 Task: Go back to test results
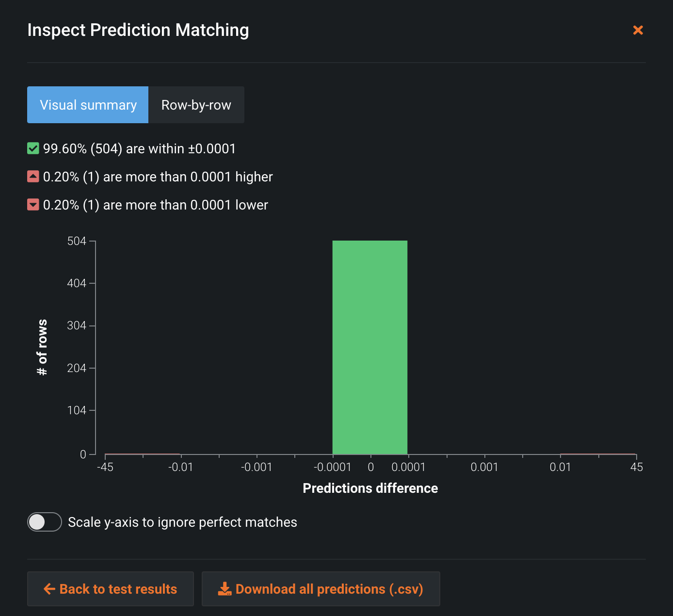[111, 589]
